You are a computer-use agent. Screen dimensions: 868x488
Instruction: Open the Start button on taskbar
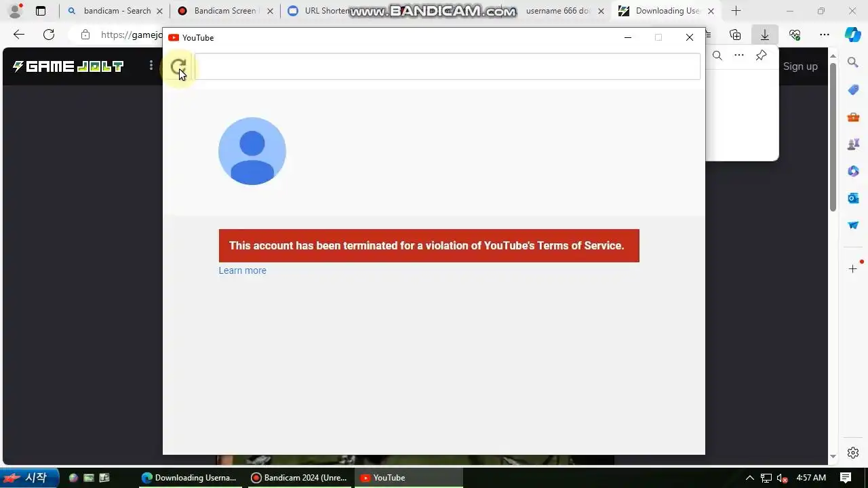(x=30, y=478)
